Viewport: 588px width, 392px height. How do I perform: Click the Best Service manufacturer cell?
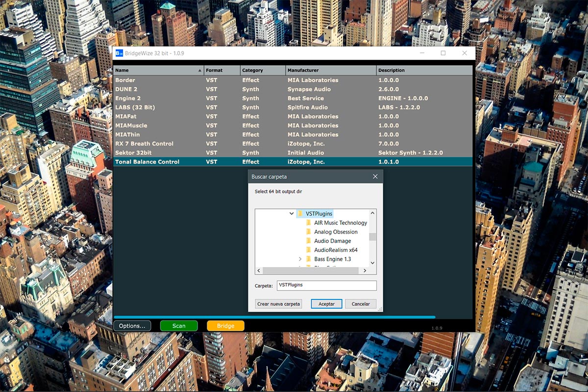[x=306, y=98]
